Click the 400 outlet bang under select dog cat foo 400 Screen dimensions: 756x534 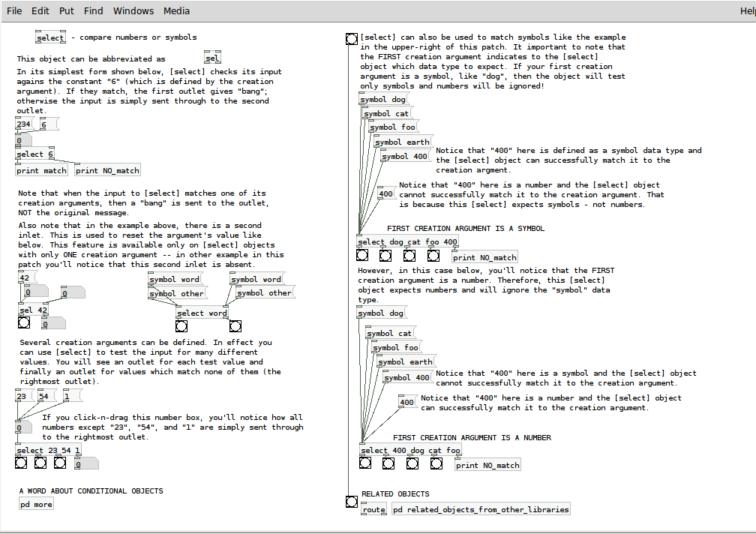pyautogui.click(x=433, y=255)
